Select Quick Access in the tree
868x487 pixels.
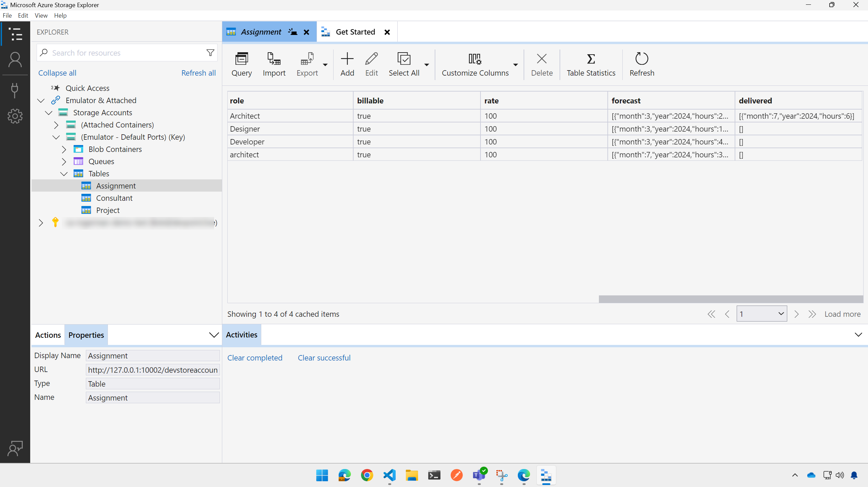(87, 88)
